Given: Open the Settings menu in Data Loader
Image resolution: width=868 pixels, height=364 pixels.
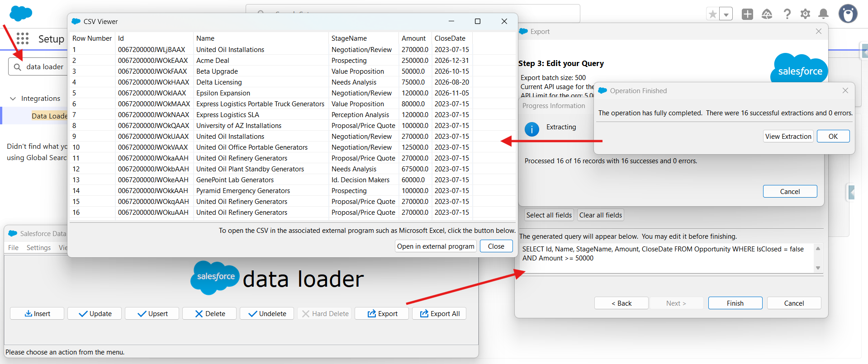Looking at the screenshot, I should pos(38,248).
